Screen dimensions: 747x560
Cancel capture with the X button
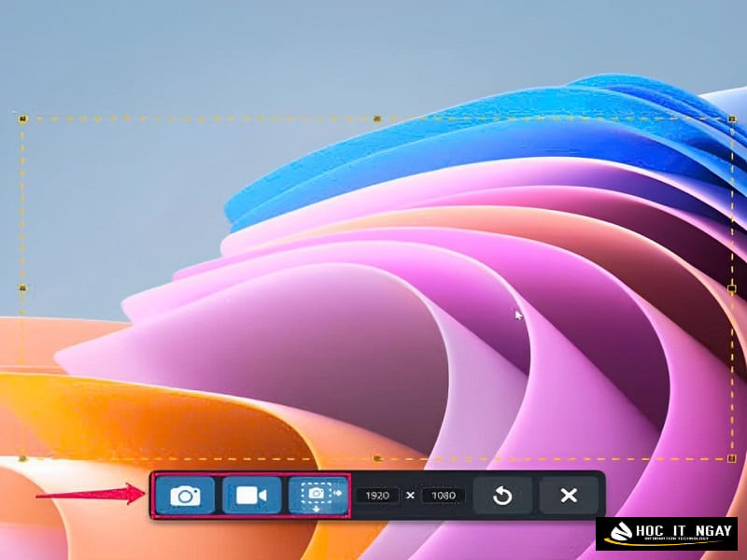coord(569,496)
